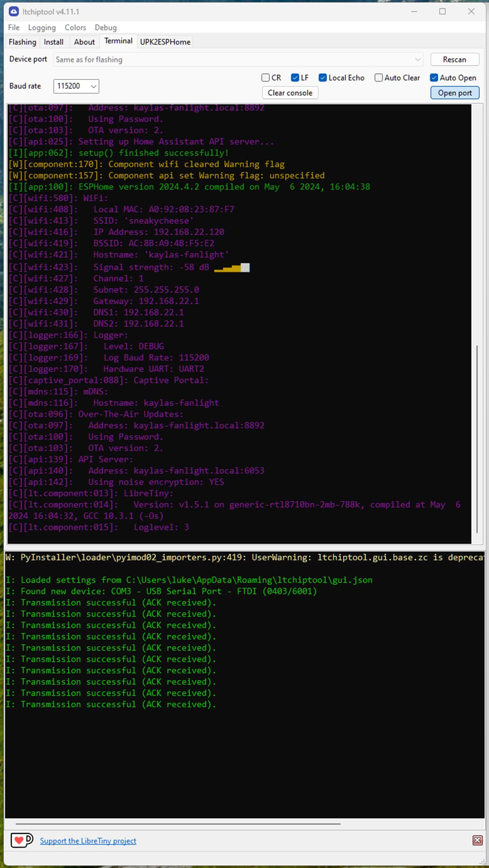
Task: Maximize the ltchiptool window
Action: pos(442,11)
